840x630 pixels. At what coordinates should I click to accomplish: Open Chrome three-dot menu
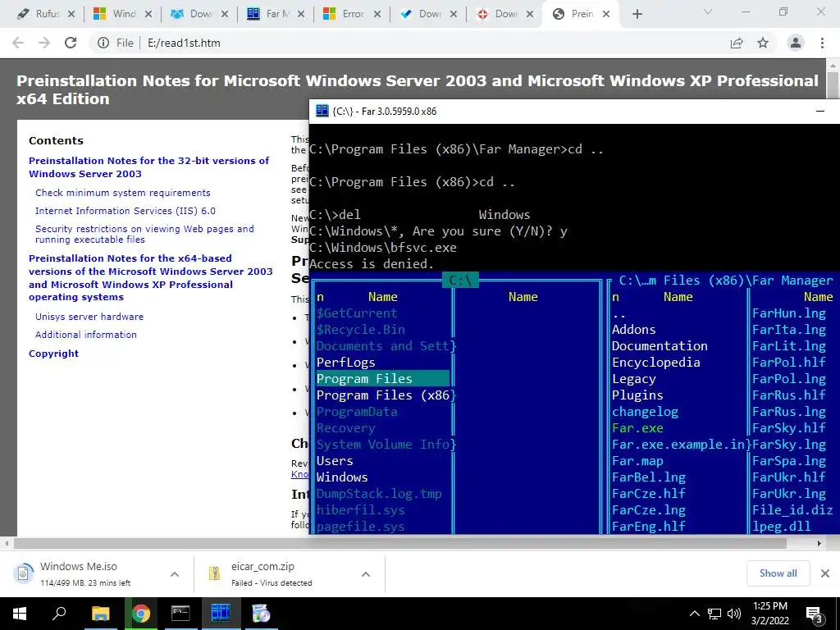[x=822, y=43]
